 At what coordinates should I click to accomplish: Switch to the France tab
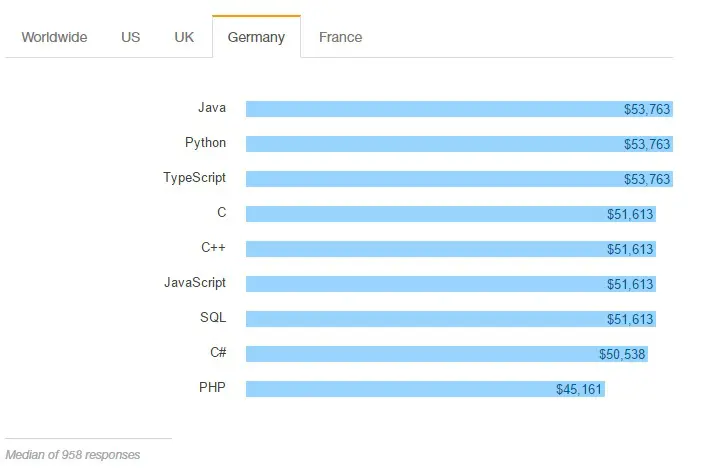tap(340, 37)
